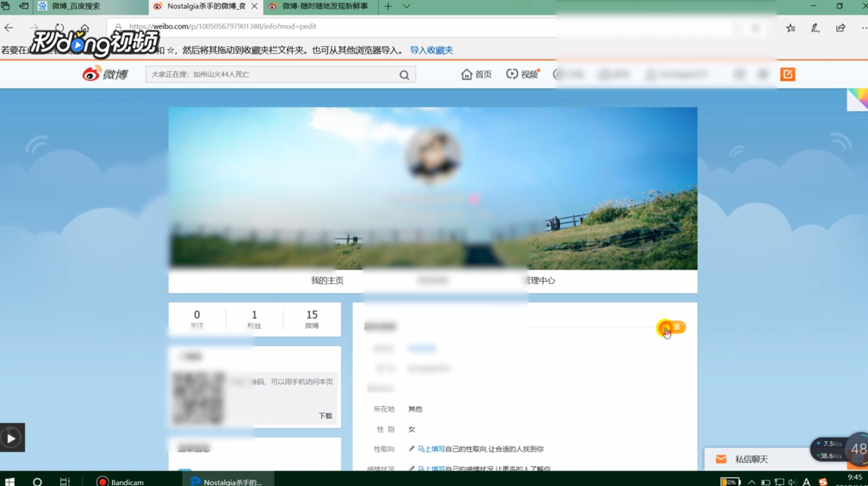Open the 管理中心 tab
Screen dimensions: 868x486
538,281
